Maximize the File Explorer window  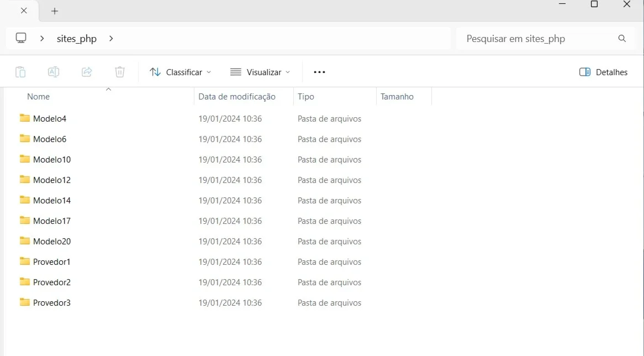pos(594,4)
